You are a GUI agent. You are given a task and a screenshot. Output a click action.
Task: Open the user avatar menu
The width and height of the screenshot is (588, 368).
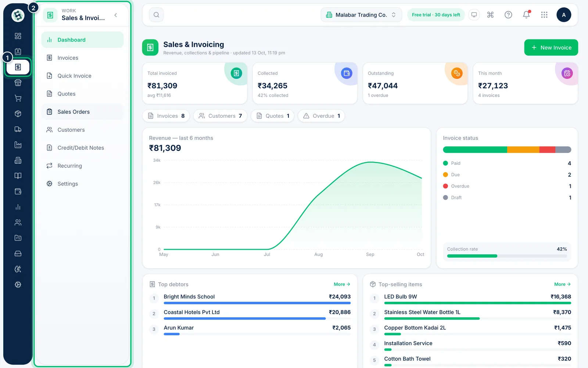coord(564,15)
